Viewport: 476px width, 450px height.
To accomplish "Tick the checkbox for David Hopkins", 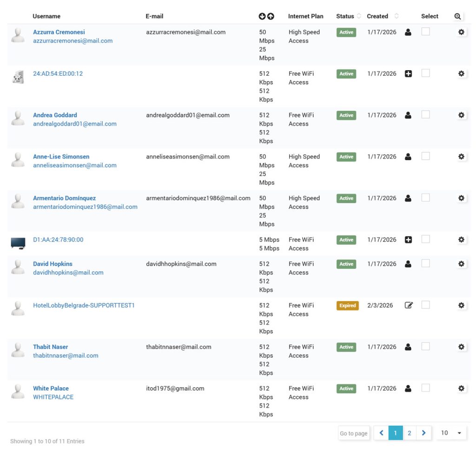I will [x=425, y=264].
